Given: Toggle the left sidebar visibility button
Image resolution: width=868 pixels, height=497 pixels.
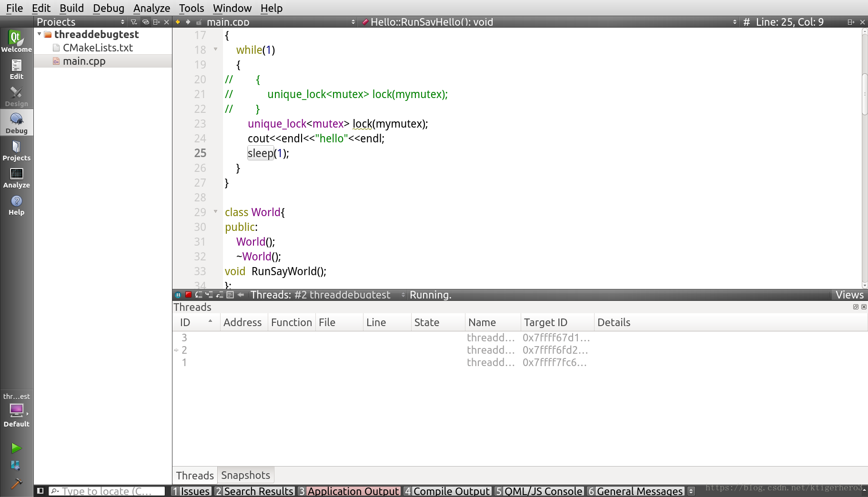Looking at the screenshot, I should (x=40, y=490).
